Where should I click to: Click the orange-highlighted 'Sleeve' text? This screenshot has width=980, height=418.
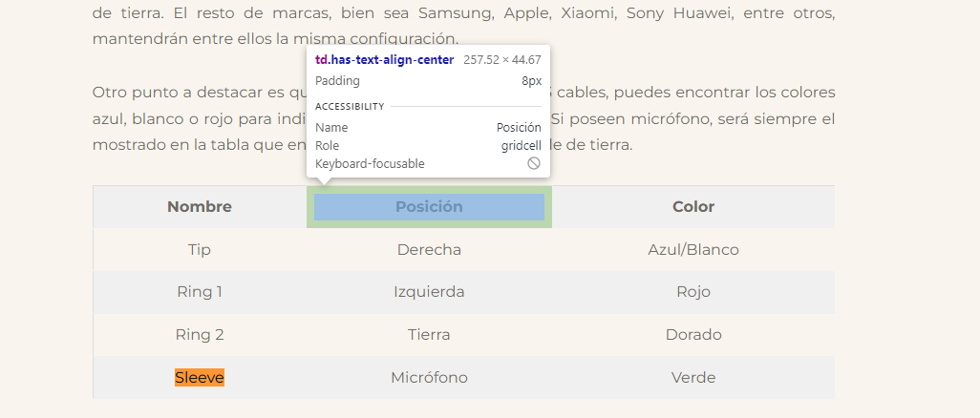tap(200, 378)
